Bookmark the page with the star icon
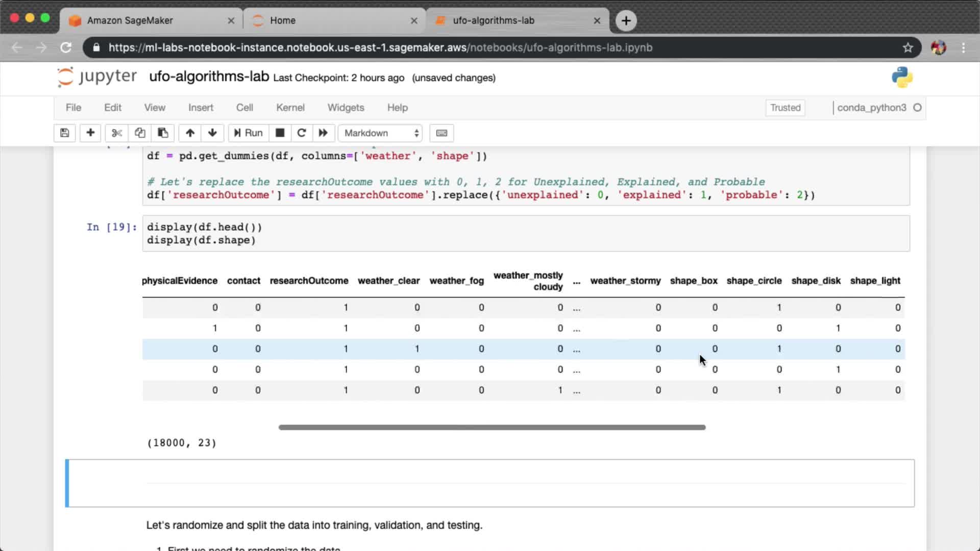The width and height of the screenshot is (980, 551). [908, 47]
